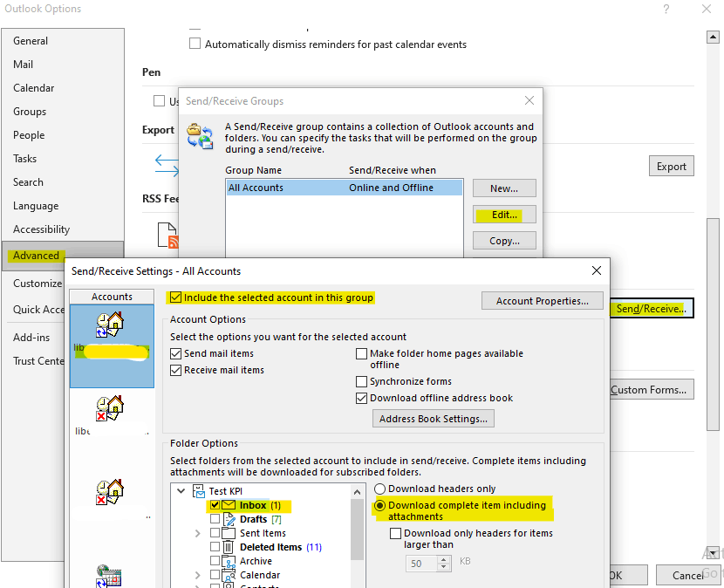Image resolution: width=724 pixels, height=588 pixels.
Task: Click Cancel in Outlook Options
Action: 688,575
